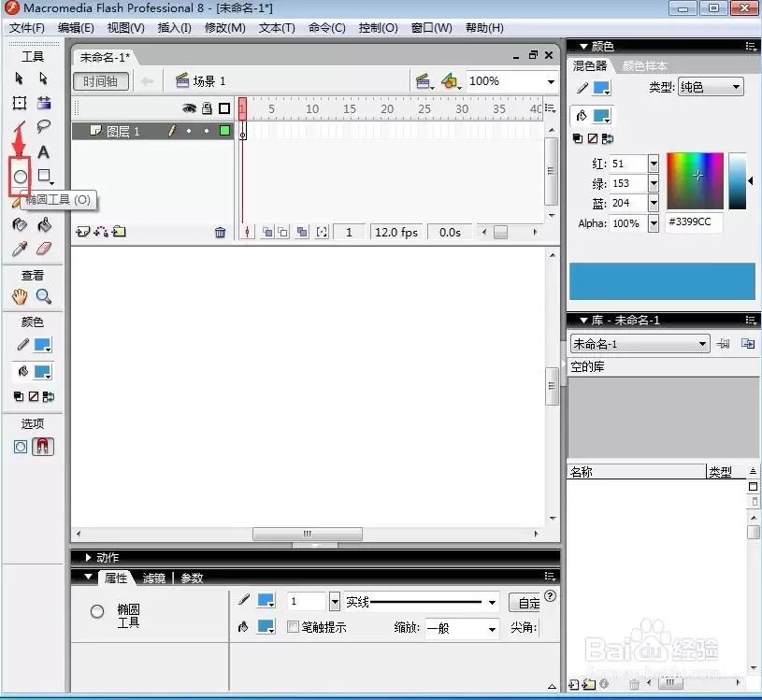Click the 自定 custom stroke button
762x700 pixels.
coord(526,603)
